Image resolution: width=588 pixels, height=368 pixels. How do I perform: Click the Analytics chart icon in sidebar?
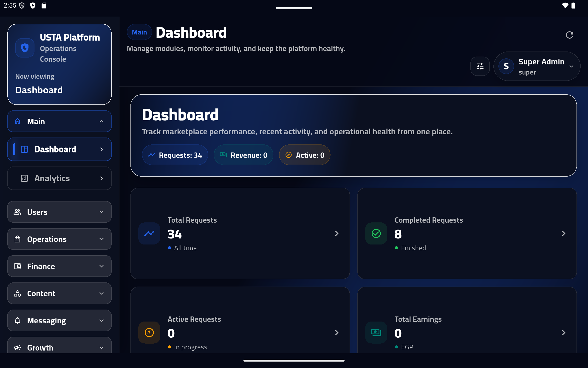[24, 178]
